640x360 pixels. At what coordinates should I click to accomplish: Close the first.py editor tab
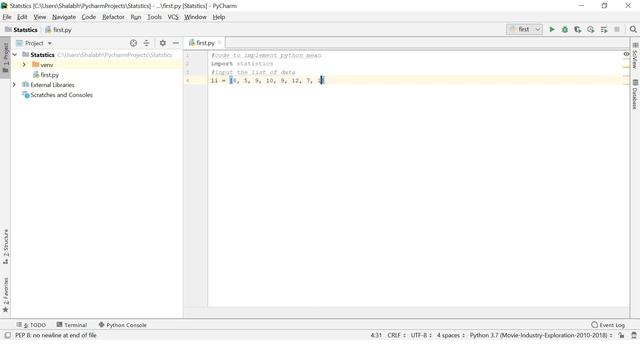pos(220,42)
